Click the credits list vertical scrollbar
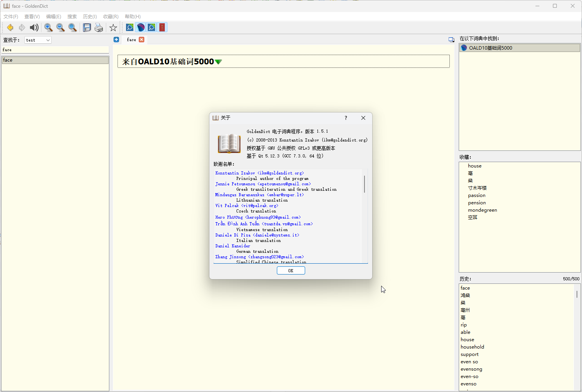This screenshot has width=582, height=392. (364, 184)
